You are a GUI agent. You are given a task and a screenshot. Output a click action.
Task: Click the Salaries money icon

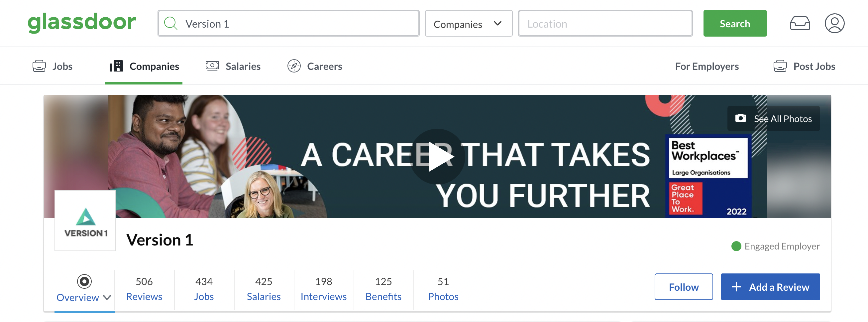click(x=212, y=66)
